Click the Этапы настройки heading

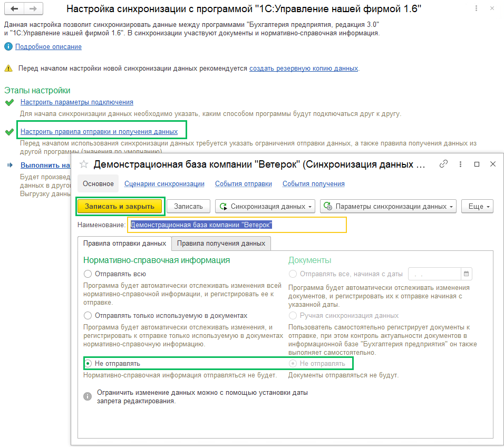coord(37,91)
